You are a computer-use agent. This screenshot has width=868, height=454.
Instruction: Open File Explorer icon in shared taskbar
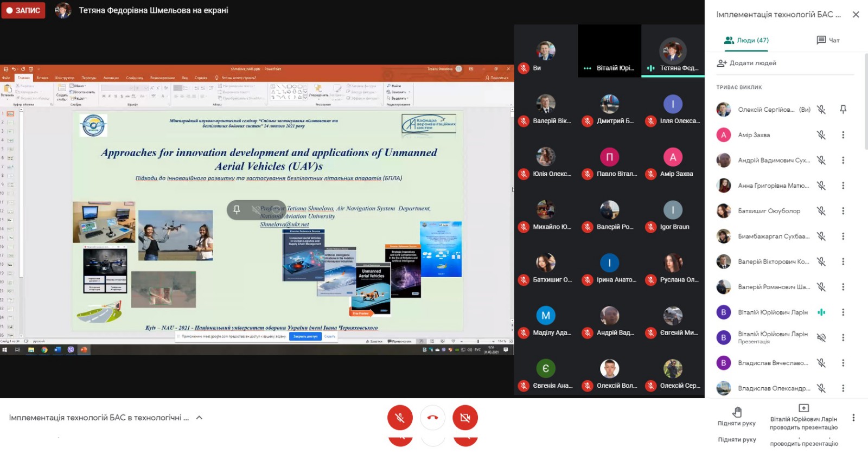click(31, 350)
